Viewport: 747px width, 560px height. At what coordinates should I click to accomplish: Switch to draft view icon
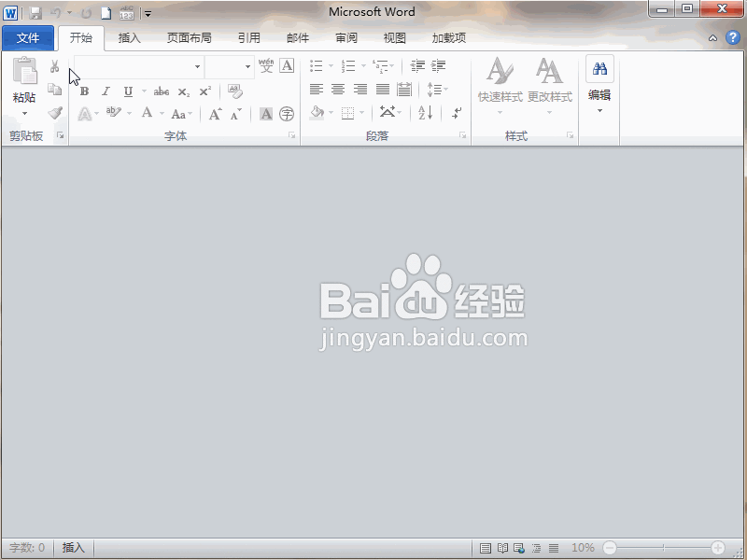(x=554, y=548)
